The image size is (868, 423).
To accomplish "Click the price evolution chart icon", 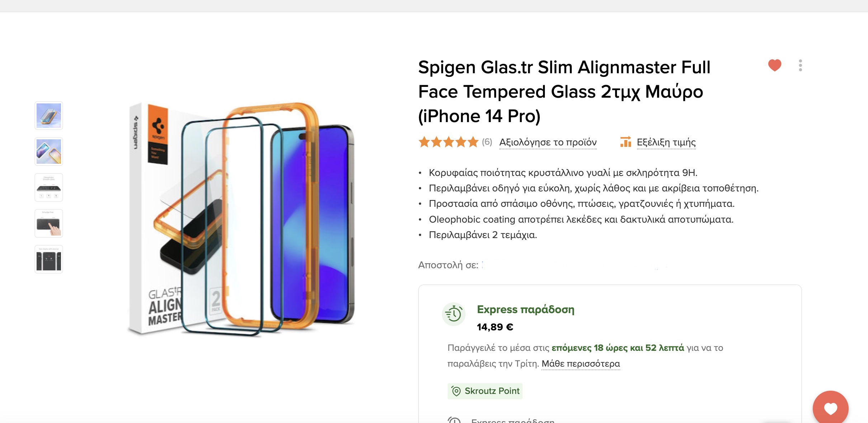I will pos(626,142).
